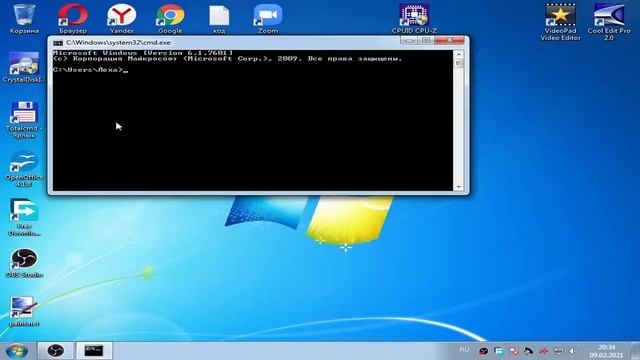Click the Show Desktop button at the taskbar edge
The height and width of the screenshot is (360, 640).
635,351
